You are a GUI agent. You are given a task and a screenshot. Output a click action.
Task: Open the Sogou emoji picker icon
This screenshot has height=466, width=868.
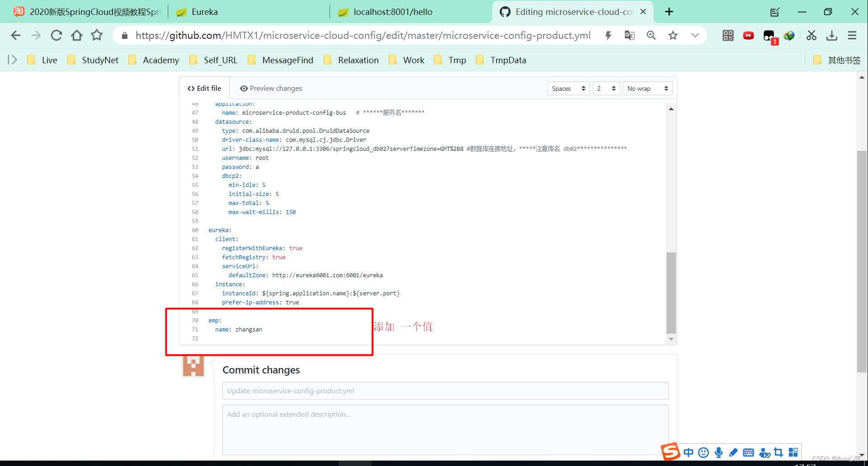(704, 452)
